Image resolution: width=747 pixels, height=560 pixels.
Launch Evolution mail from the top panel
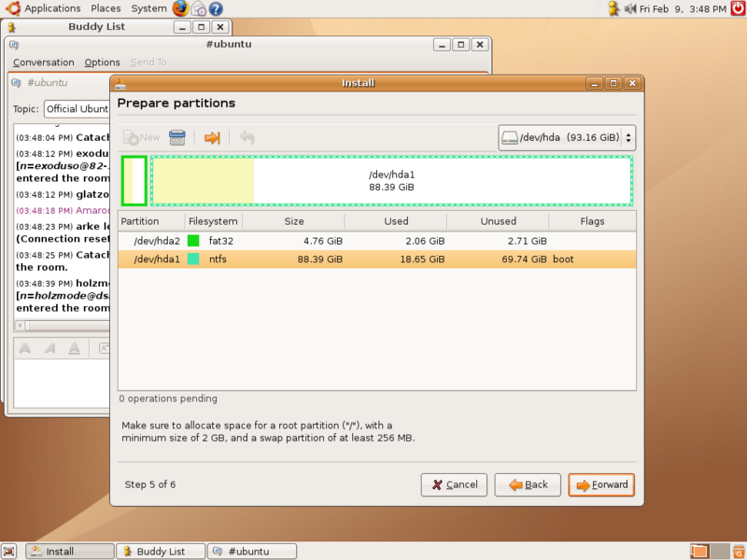(199, 8)
